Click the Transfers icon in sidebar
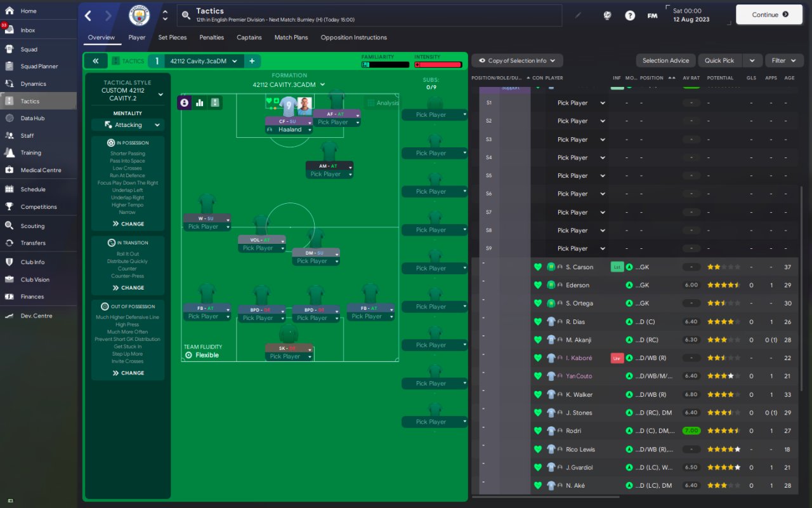The height and width of the screenshot is (508, 812). (x=10, y=243)
